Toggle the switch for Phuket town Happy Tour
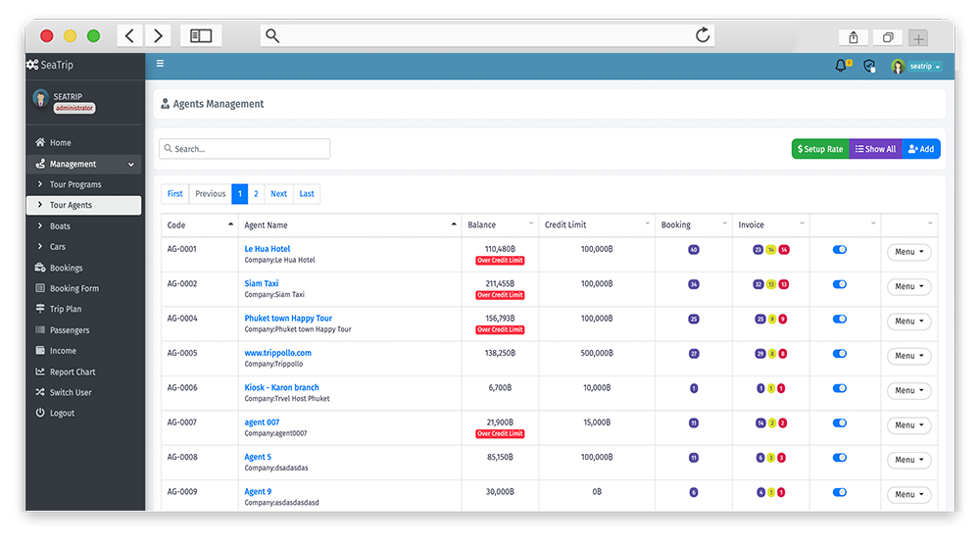The image size is (980, 546). tap(840, 319)
